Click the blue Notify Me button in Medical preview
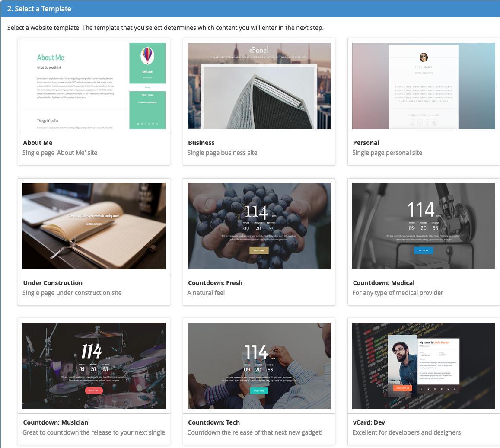Viewport: 500px width, 448px height. point(424,250)
